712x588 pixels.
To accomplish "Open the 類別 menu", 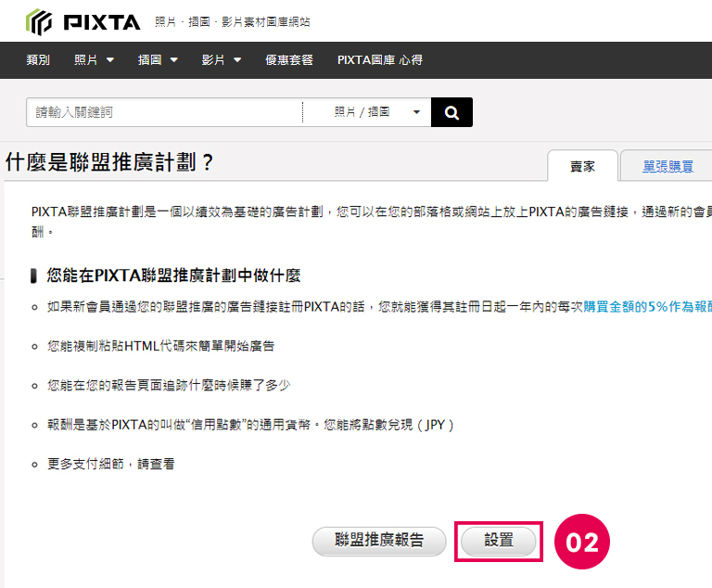I will (38, 60).
